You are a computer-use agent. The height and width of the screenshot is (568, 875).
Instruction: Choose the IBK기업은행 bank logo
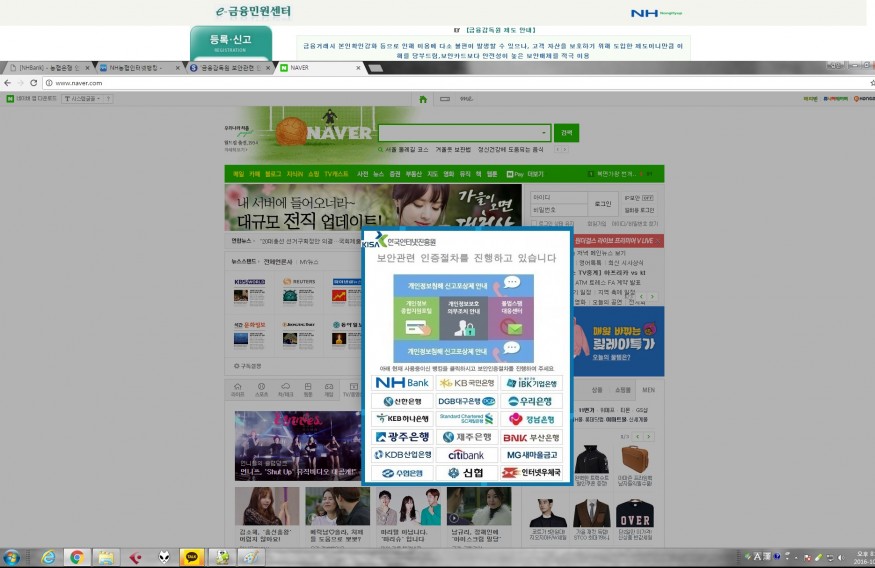click(530, 383)
